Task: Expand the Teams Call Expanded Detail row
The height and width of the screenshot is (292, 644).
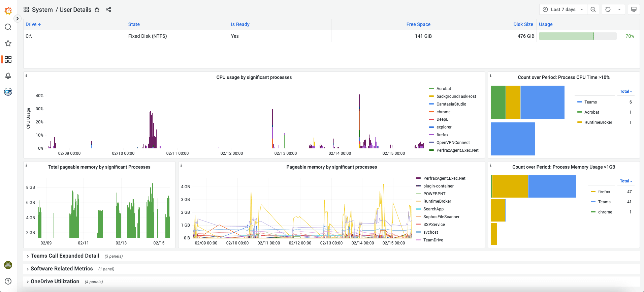Action: coord(65,256)
